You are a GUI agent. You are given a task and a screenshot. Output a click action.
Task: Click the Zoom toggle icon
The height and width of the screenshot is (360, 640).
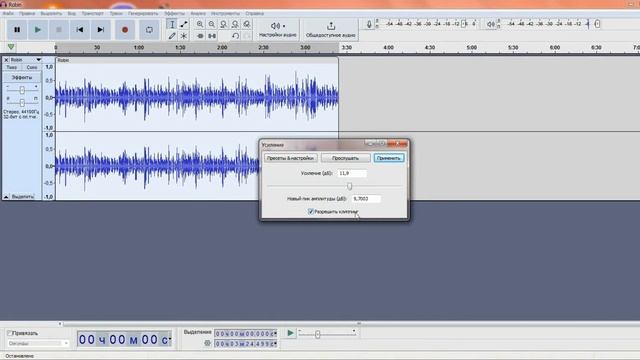[247, 24]
